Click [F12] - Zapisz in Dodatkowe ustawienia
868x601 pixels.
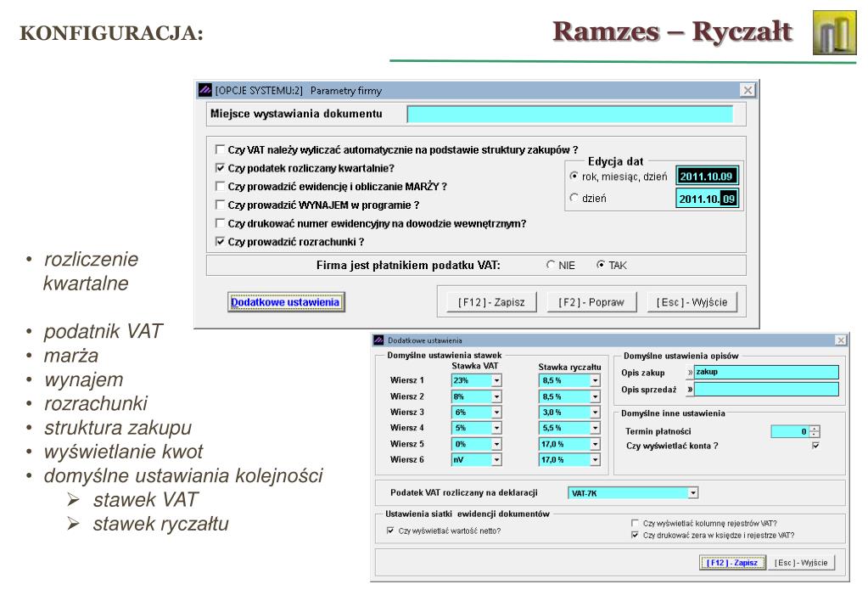pyautogui.click(x=732, y=563)
